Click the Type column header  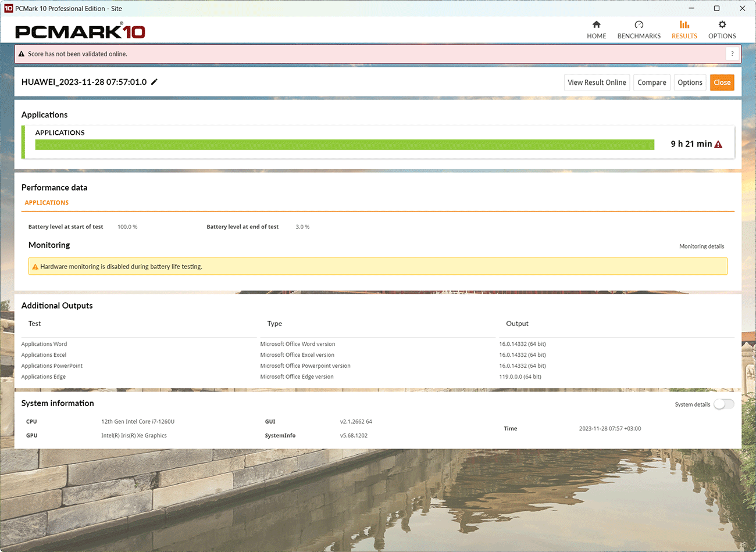[x=274, y=324]
